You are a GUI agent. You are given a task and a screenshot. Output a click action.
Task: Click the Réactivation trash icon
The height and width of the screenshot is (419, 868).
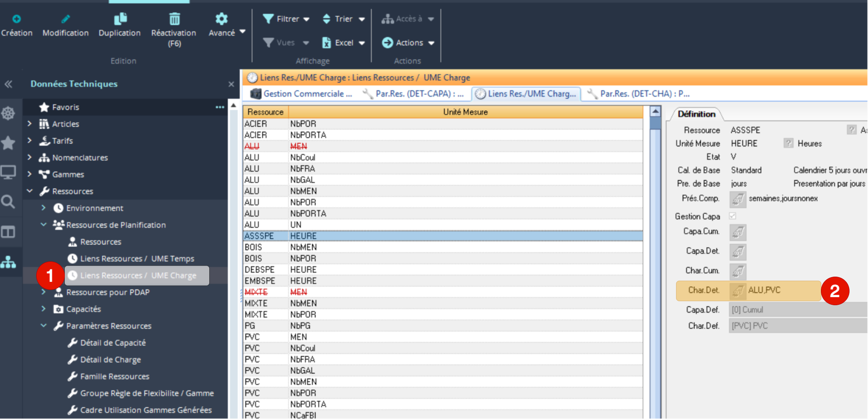pos(174,19)
